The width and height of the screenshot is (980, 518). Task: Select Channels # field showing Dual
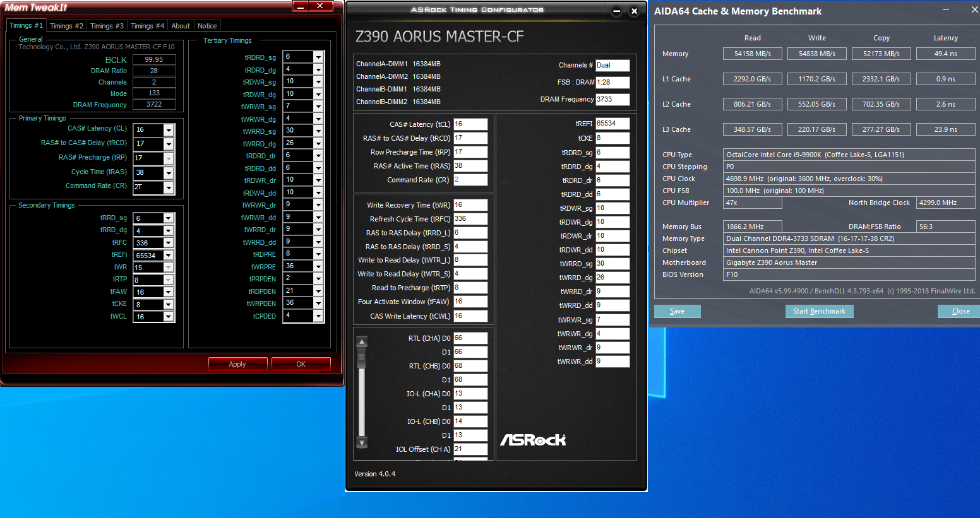coord(612,65)
